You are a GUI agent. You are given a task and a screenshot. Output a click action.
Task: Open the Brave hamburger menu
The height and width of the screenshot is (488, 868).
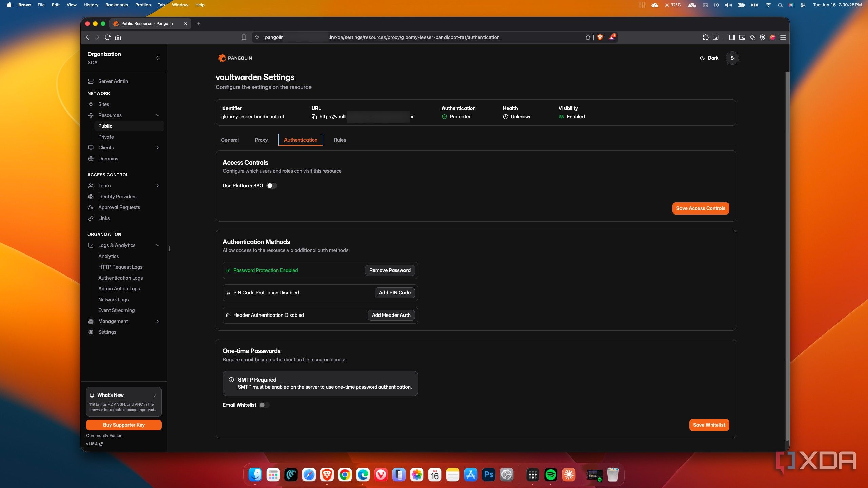783,37
